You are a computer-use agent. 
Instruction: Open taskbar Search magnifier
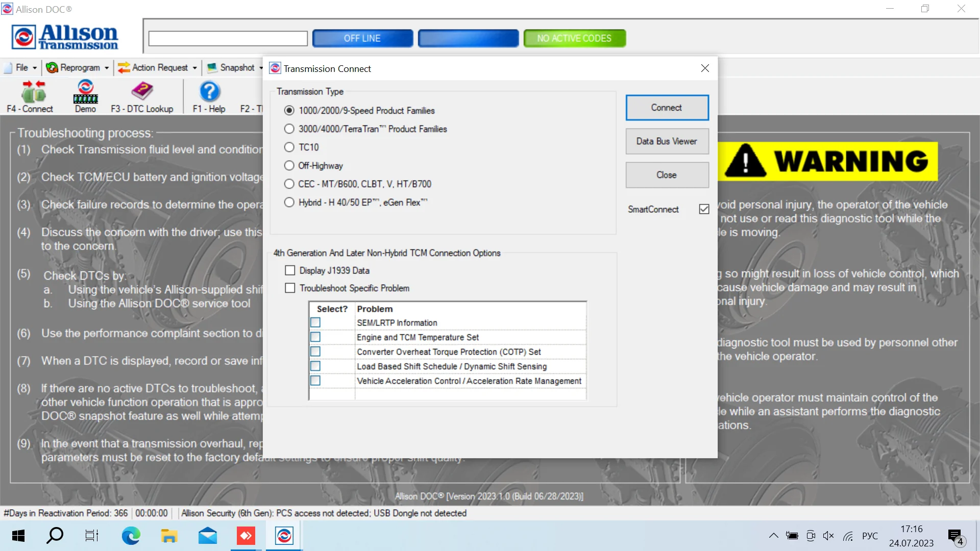[55, 536]
